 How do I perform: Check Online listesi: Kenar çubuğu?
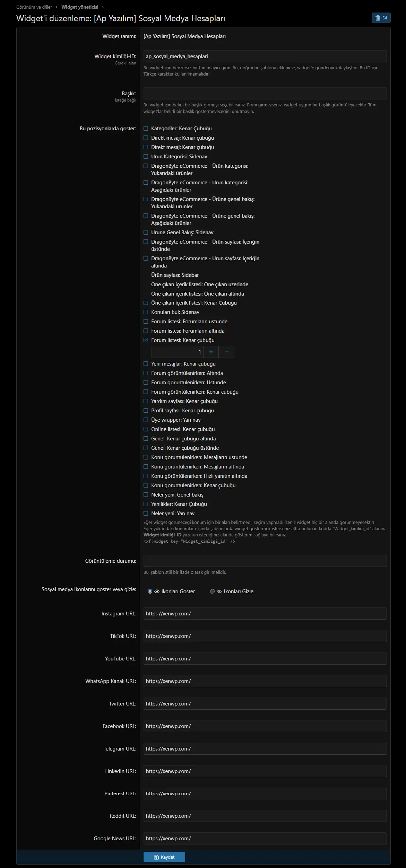pos(146,429)
